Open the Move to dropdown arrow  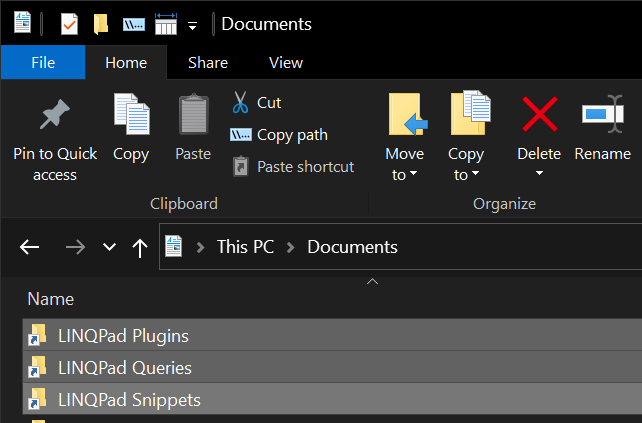pos(414,173)
